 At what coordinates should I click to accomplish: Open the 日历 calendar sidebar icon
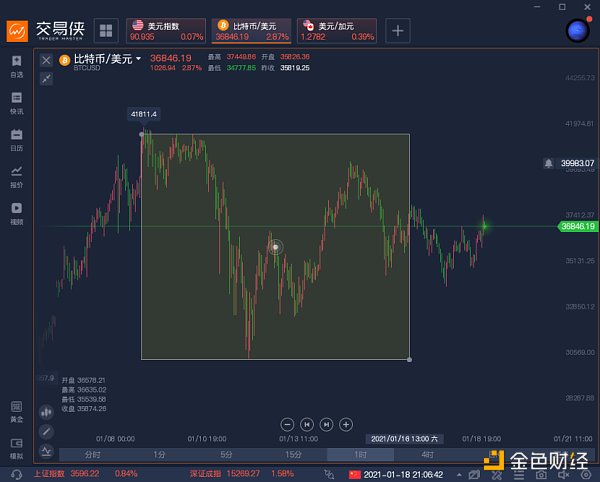tap(16, 139)
